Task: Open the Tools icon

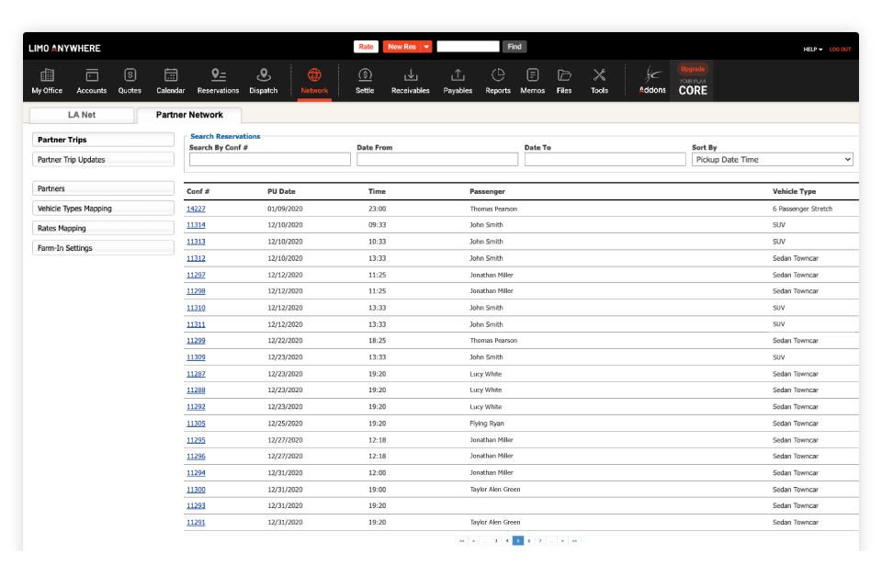Action: coord(599,75)
